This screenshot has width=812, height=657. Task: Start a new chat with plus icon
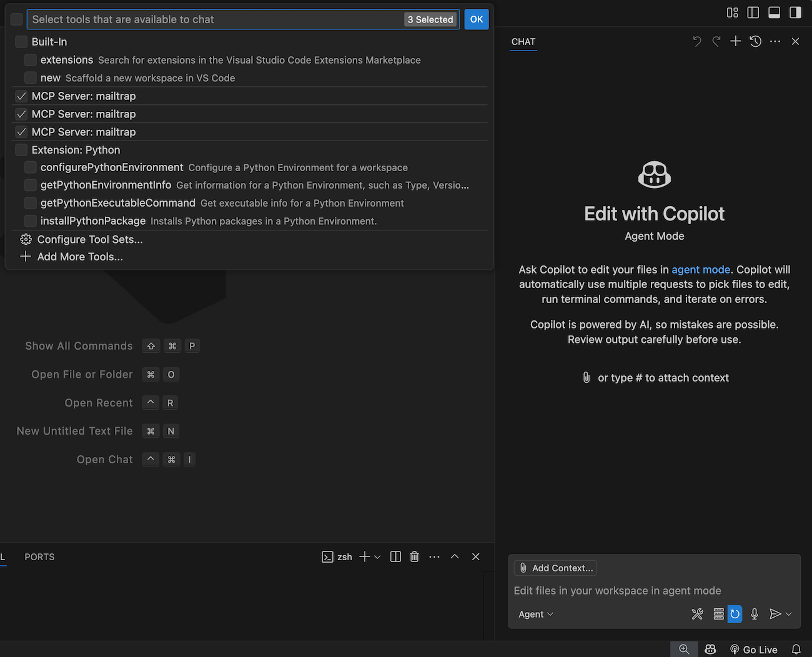(x=736, y=41)
